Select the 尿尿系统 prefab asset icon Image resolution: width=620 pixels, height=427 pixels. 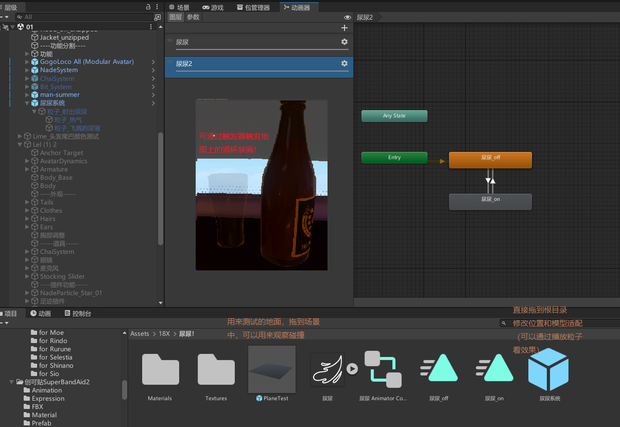[548, 369]
